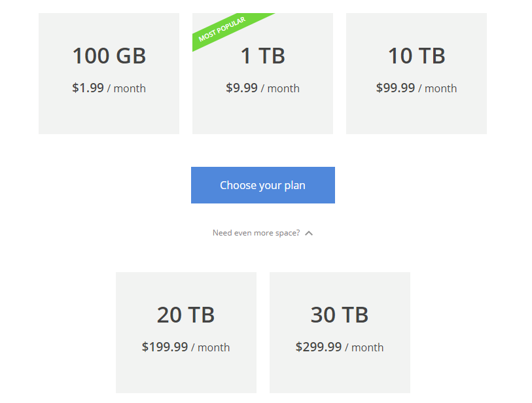Click the Need even more space link
The height and width of the screenshot is (403, 532).
coord(257,232)
